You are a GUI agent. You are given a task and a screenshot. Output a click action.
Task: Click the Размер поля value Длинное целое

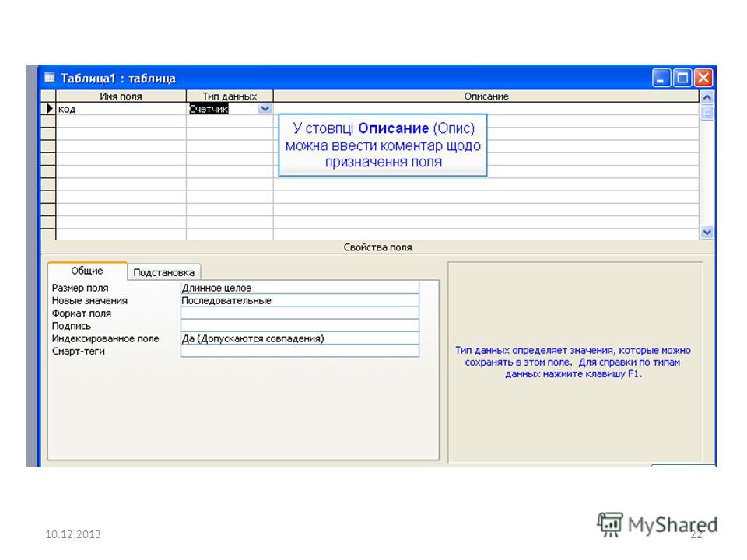pos(300,288)
